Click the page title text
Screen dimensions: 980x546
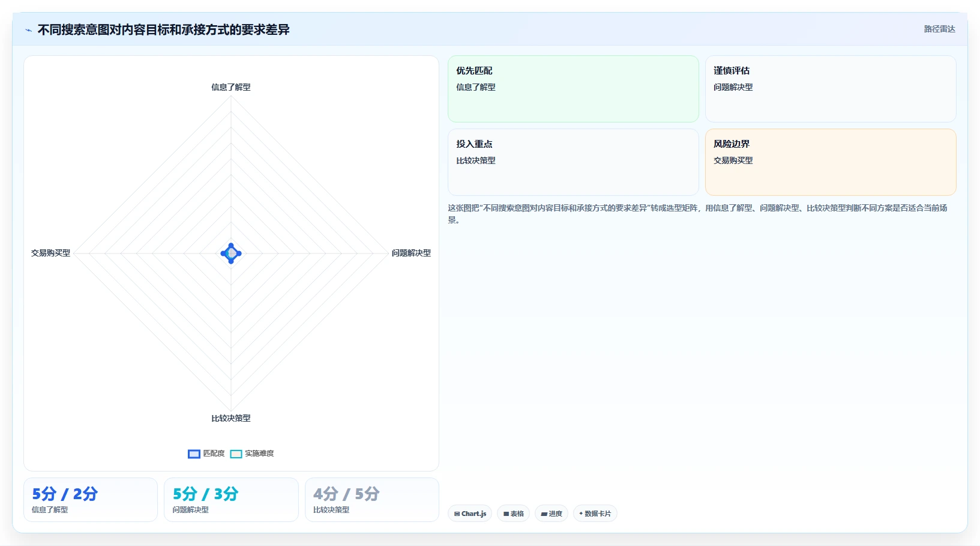[x=164, y=29]
